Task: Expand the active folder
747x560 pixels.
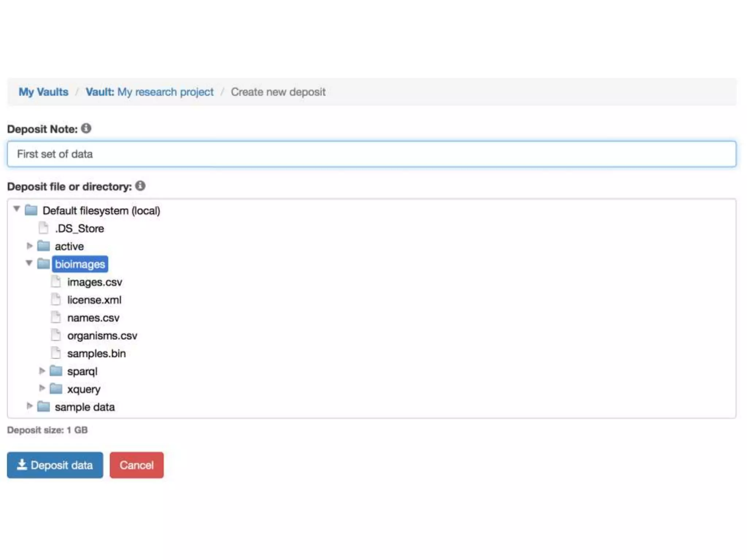Action: point(30,246)
